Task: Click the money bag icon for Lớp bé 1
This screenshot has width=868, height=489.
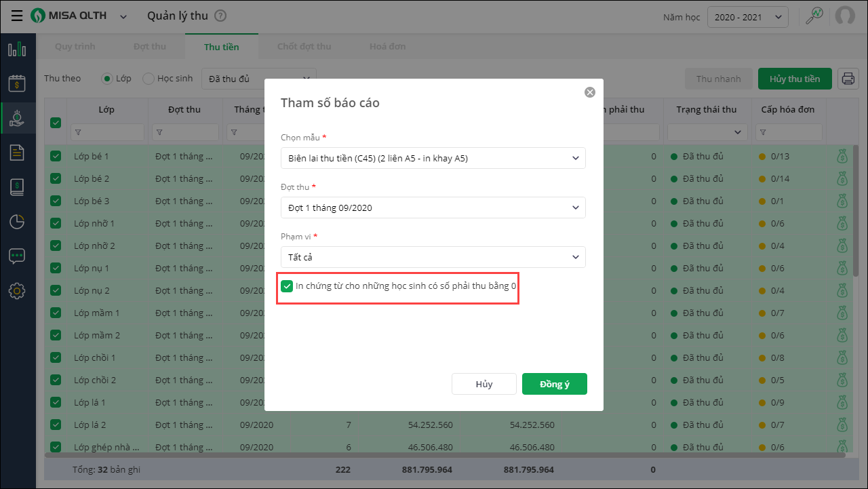Action: tap(842, 157)
